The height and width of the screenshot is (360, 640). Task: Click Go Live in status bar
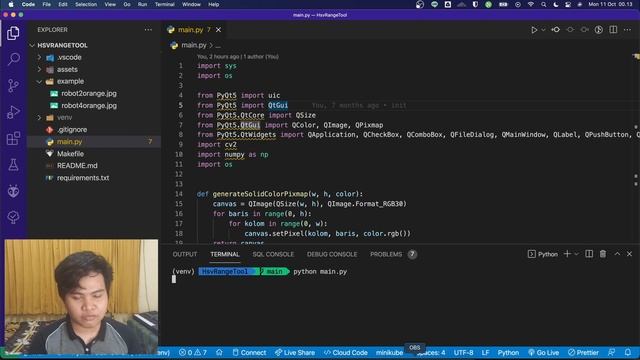(543, 352)
